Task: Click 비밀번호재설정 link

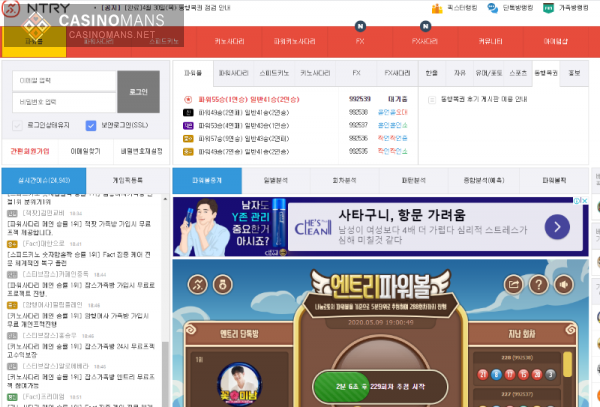Action: click(x=142, y=151)
